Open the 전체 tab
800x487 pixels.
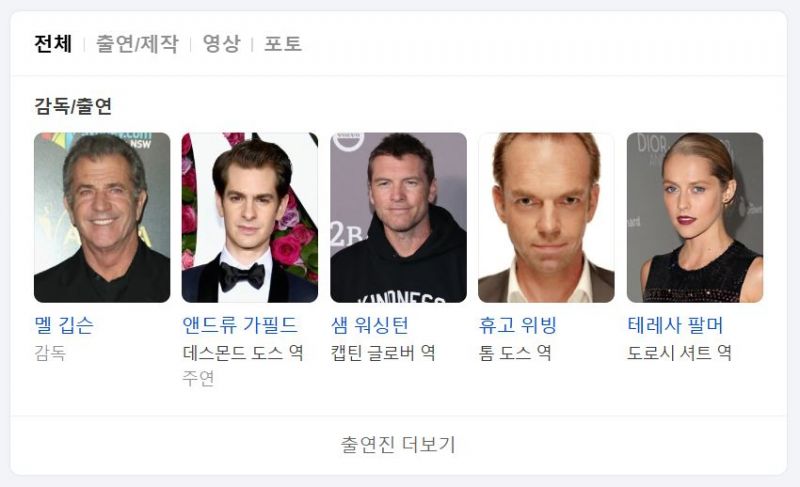[x=53, y=44]
